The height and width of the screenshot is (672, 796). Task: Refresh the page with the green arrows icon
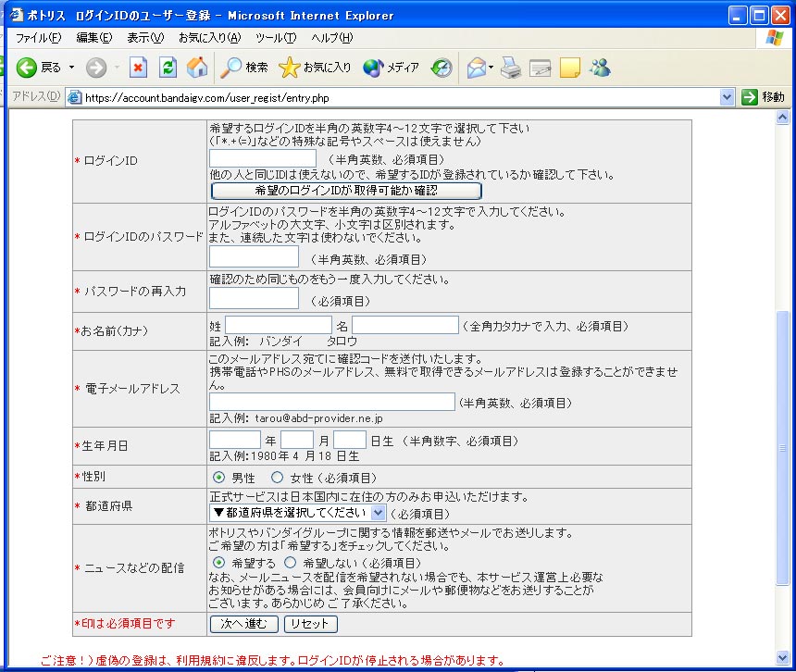pyautogui.click(x=168, y=68)
